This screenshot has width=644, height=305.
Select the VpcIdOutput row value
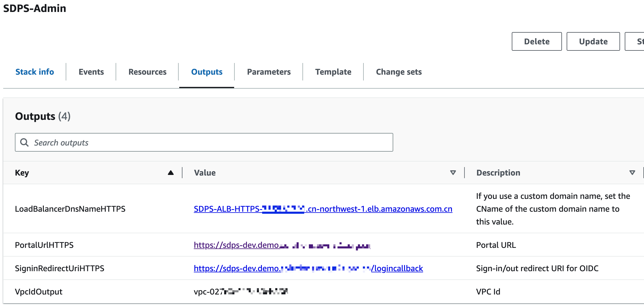[241, 291]
